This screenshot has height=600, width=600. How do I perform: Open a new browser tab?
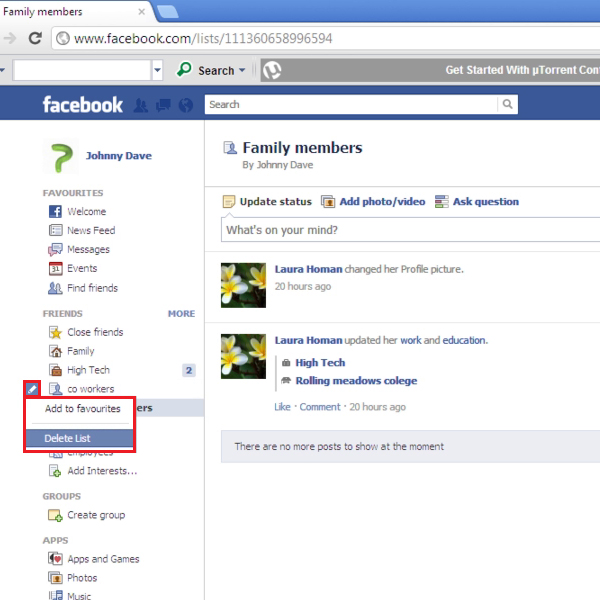(167, 12)
